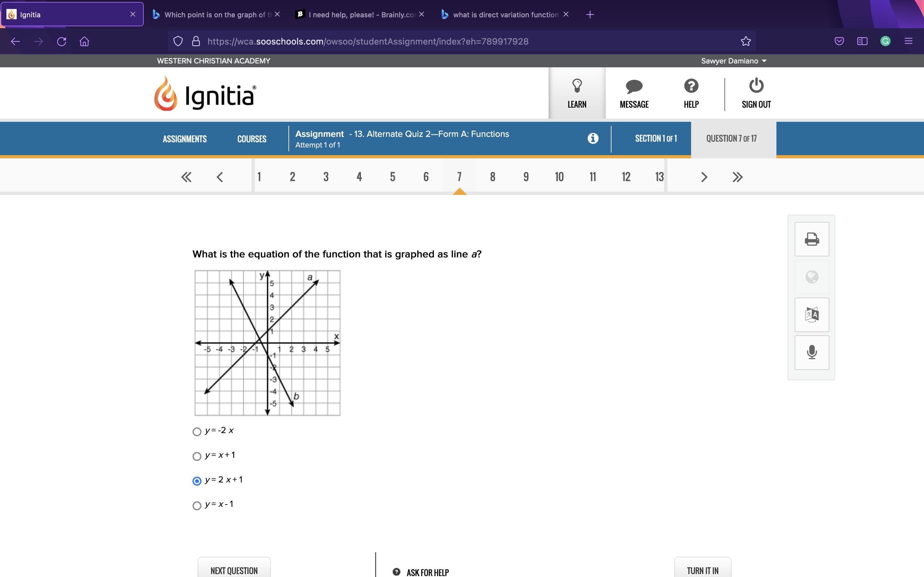Open Message speech bubble icon
Image resolution: width=924 pixels, height=577 pixels.
pyautogui.click(x=634, y=86)
